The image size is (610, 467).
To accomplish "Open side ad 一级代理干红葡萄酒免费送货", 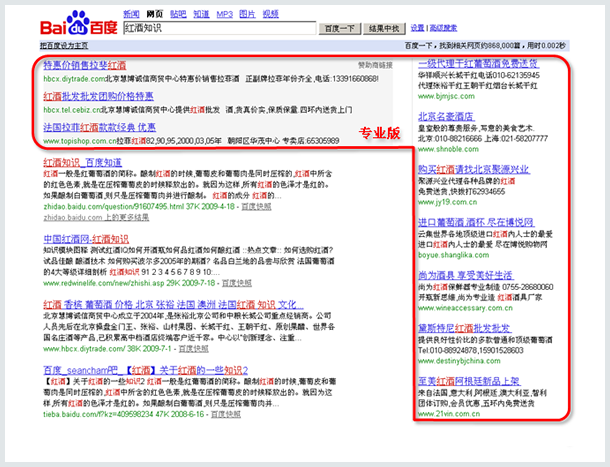I will (479, 63).
